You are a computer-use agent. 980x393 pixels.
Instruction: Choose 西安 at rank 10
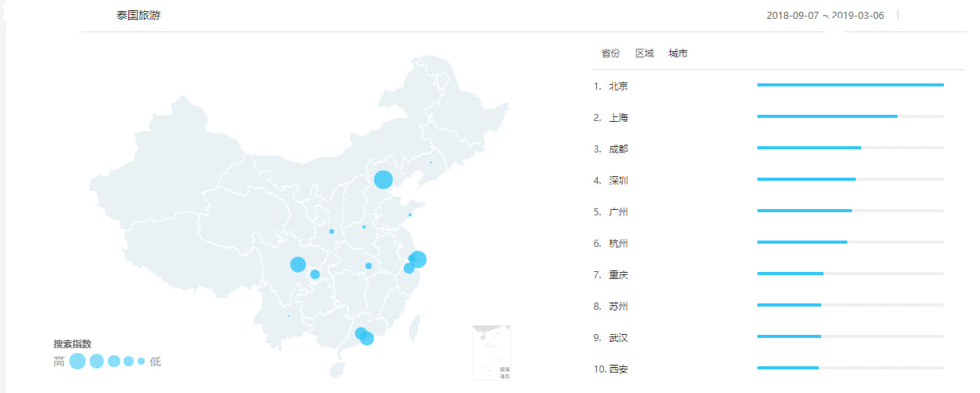618,369
